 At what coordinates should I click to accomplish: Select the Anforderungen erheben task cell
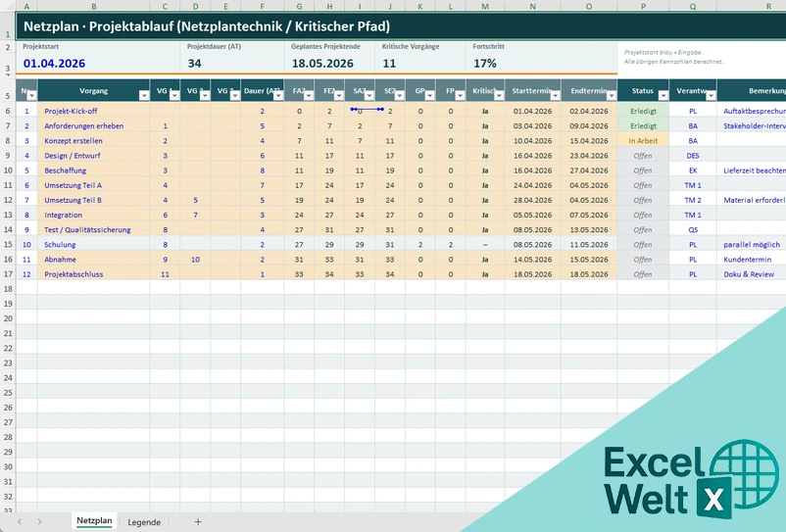94,125
